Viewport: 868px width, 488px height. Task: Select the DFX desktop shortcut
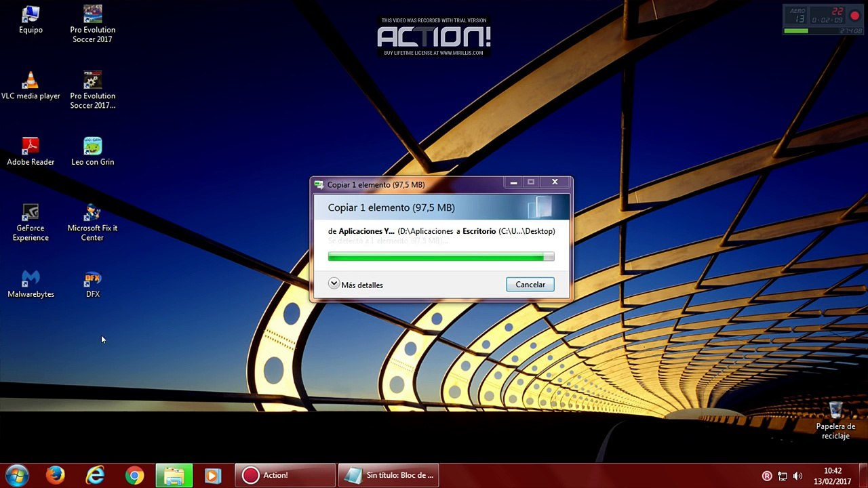(93, 284)
